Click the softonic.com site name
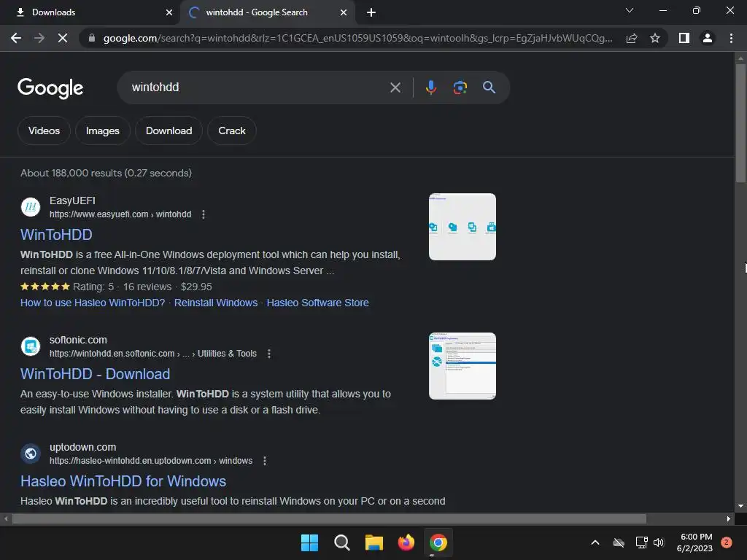 78,340
